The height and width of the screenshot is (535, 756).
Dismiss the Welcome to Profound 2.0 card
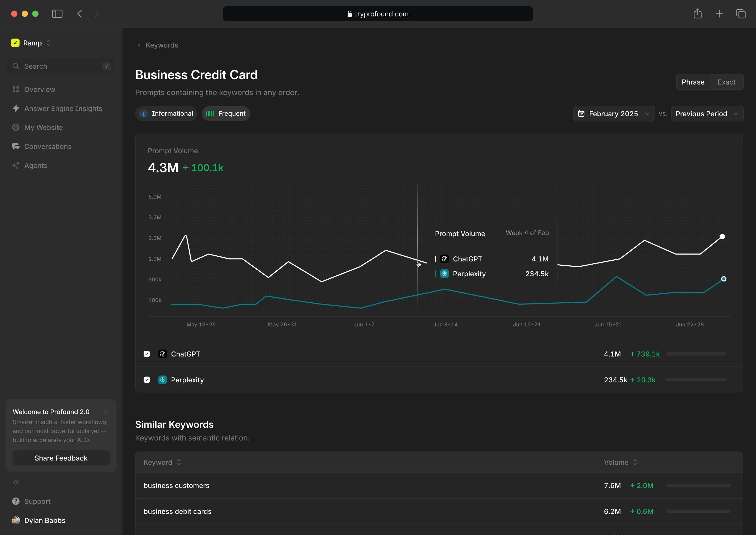click(105, 412)
